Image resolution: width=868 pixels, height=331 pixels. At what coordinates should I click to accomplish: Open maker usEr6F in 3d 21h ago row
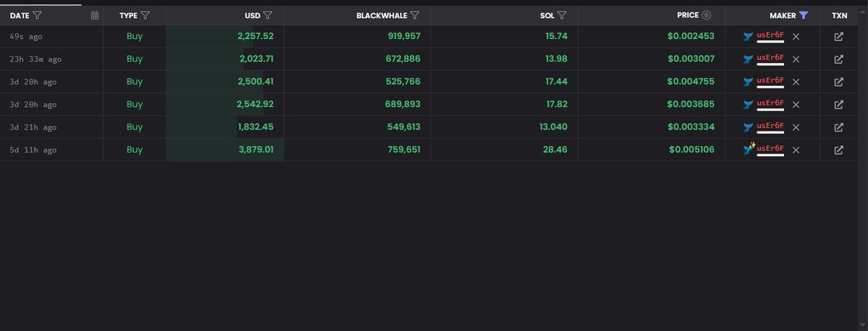[x=770, y=126]
